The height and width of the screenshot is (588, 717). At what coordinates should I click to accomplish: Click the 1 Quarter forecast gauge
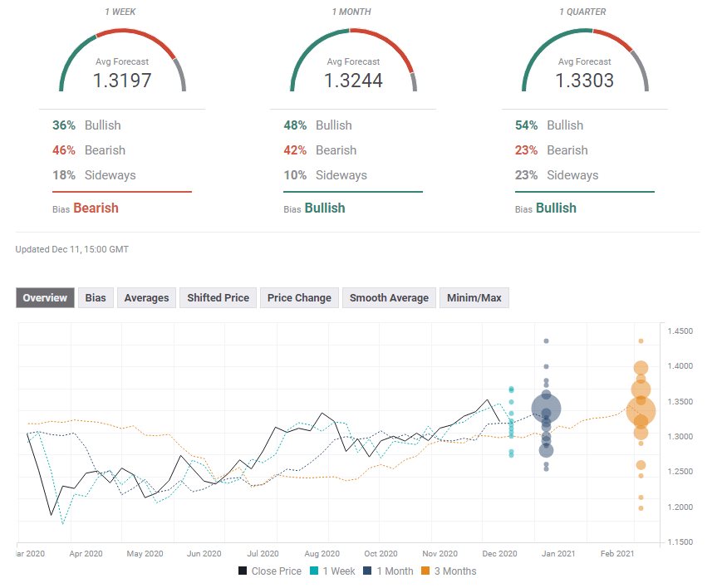pyautogui.click(x=585, y=60)
